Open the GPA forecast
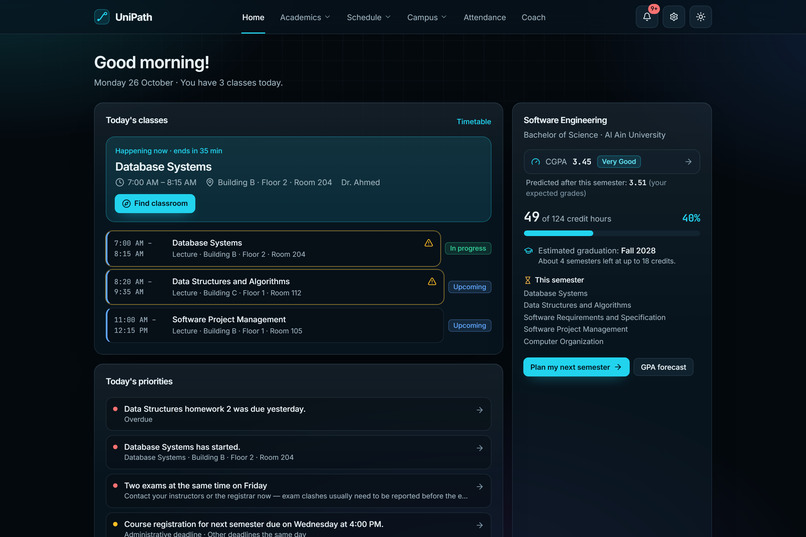The height and width of the screenshot is (537, 806). [x=663, y=367]
